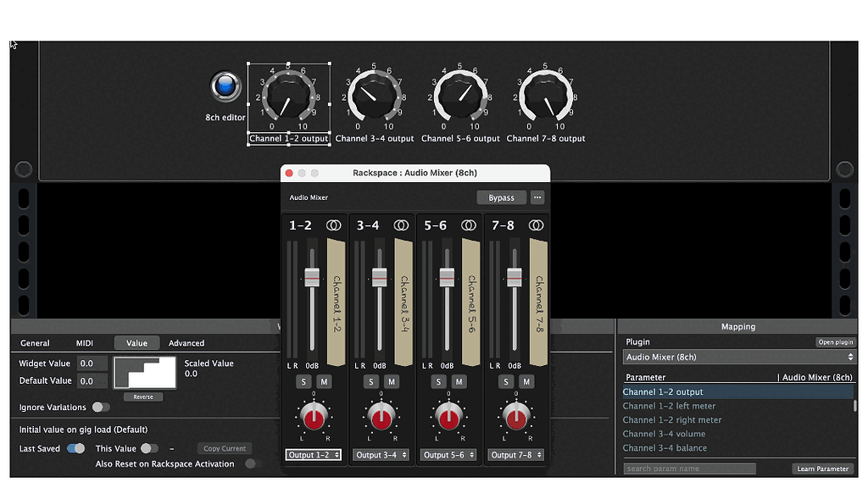This screenshot has width=868, height=488.
Task: Switch to the MIDI tab
Action: point(84,343)
